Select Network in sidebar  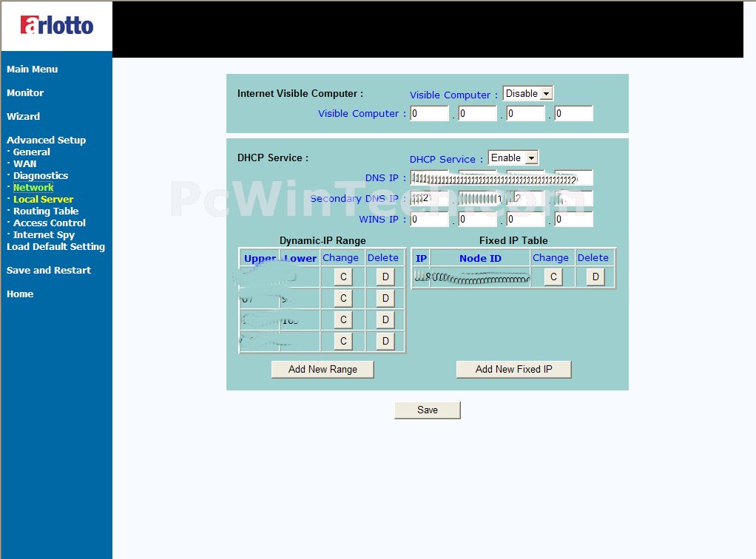click(33, 188)
